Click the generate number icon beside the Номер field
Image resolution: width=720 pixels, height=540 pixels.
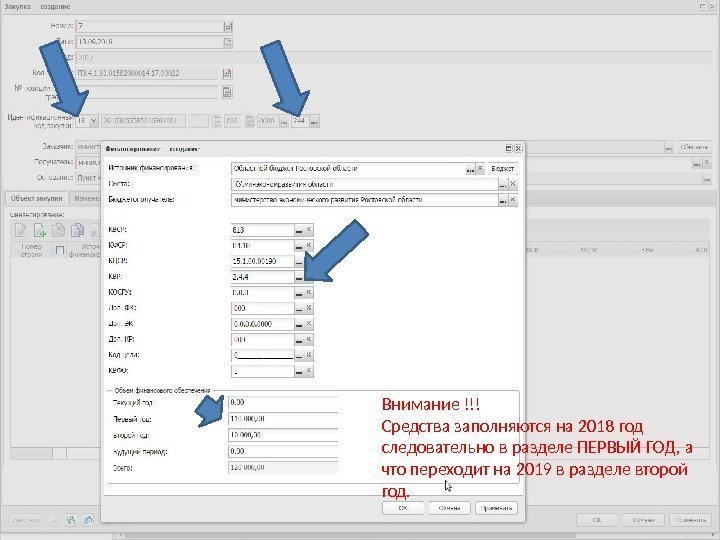click(x=228, y=26)
